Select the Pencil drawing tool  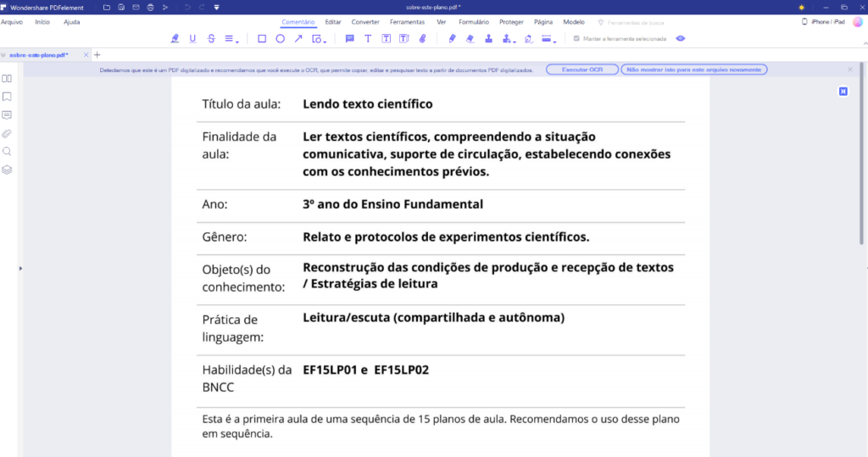tap(453, 38)
